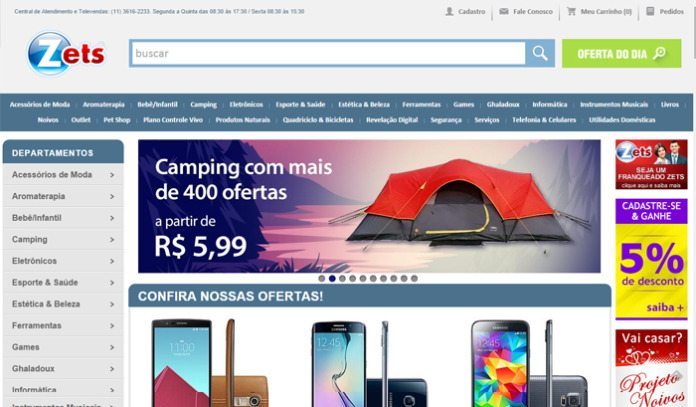Open the Telefonia & Celulares menu link
The width and height of the screenshot is (696, 407).
tap(544, 120)
